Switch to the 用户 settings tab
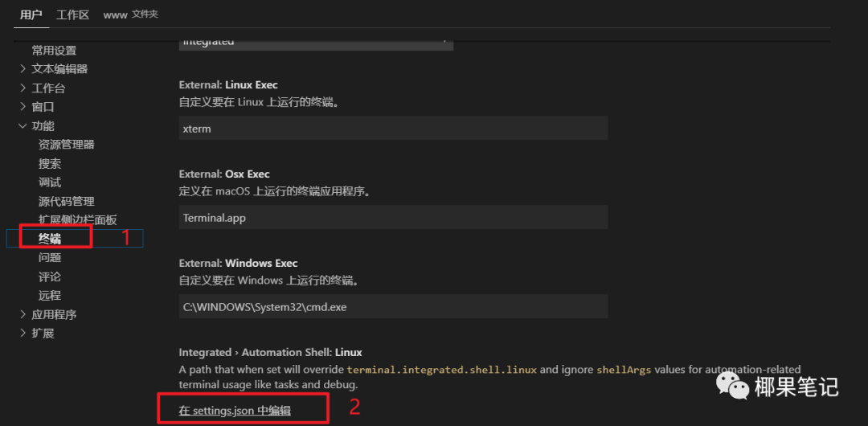 tap(31, 14)
